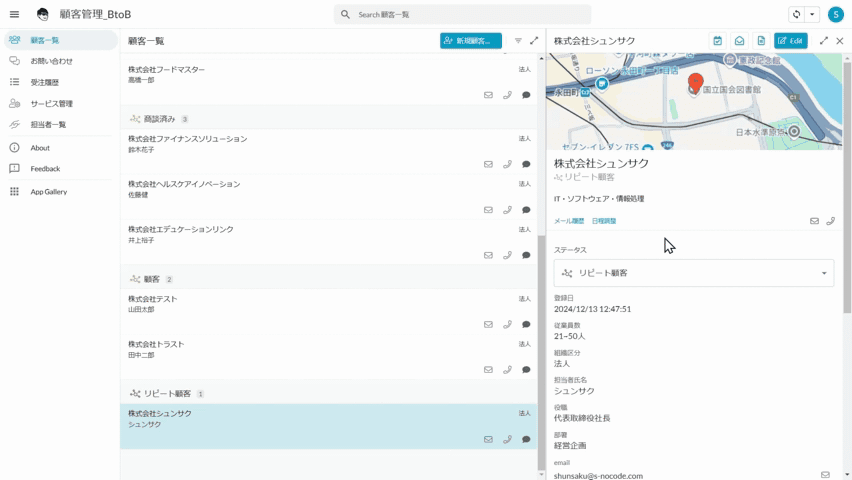Message 株式会社ヘルスケアイノベーション via chat icon
Screen dimensions: 852x480
[526, 210]
